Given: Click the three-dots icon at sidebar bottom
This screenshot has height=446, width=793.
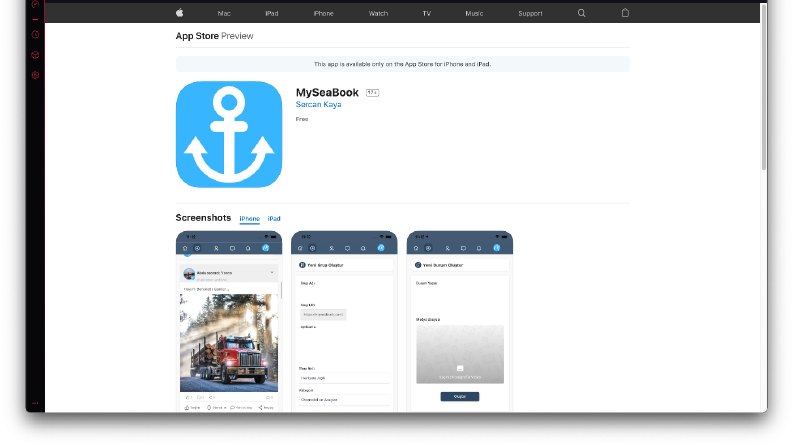Looking at the screenshot, I should pos(35,403).
